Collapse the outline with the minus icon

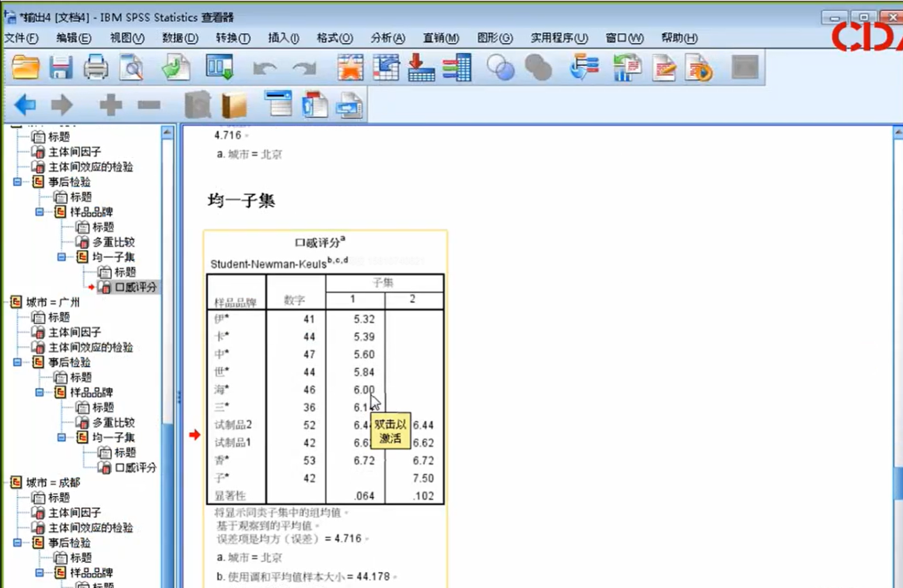point(149,105)
